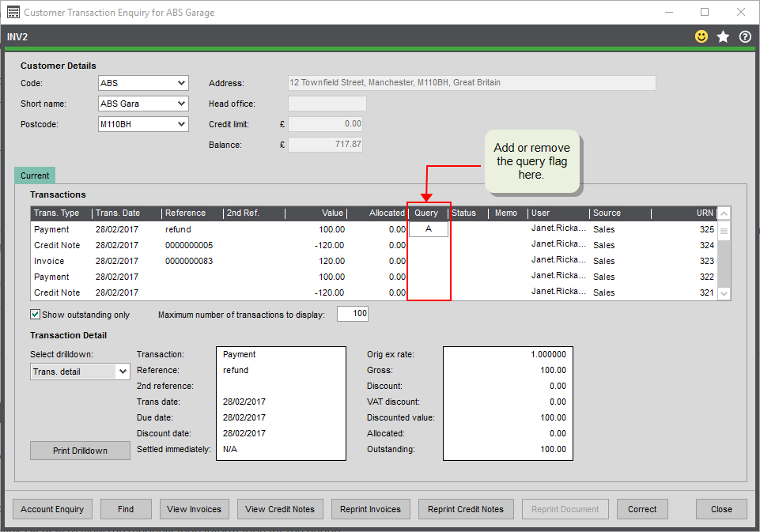Open the Short name dropdown
The image size is (760, 532).
pos(182,104)
